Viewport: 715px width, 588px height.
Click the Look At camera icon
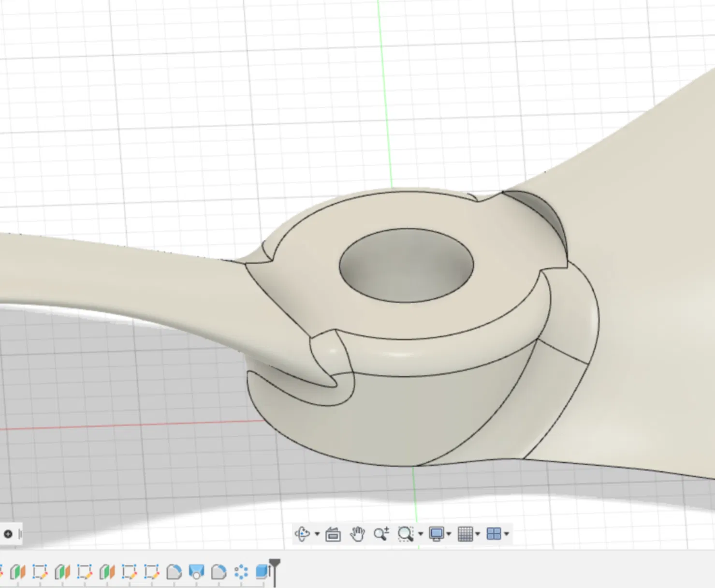333,534
